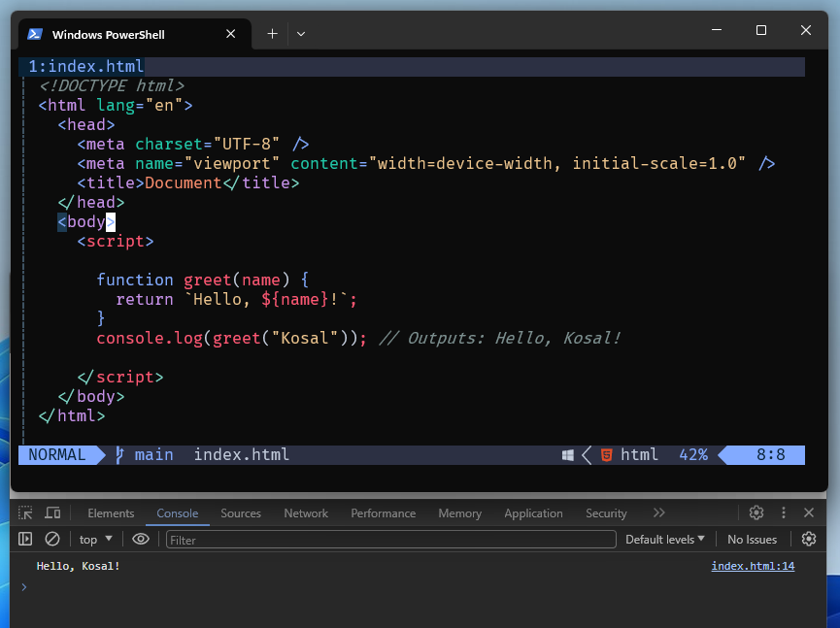Image resolution: width=840 pixels, height=628 pixels.
Task: Click the HTML5 filetype icon in statusline
Action: [606, 455]
